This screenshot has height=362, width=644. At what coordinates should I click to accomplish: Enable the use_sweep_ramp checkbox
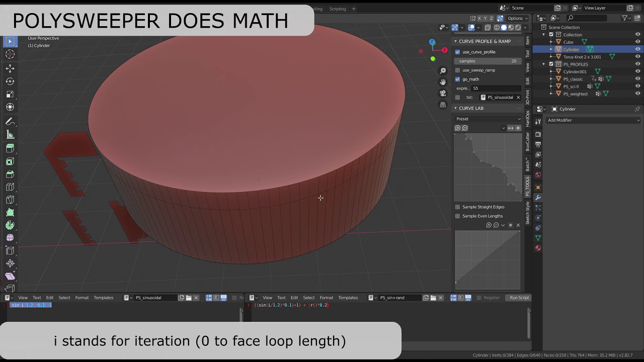click(457, 70)
